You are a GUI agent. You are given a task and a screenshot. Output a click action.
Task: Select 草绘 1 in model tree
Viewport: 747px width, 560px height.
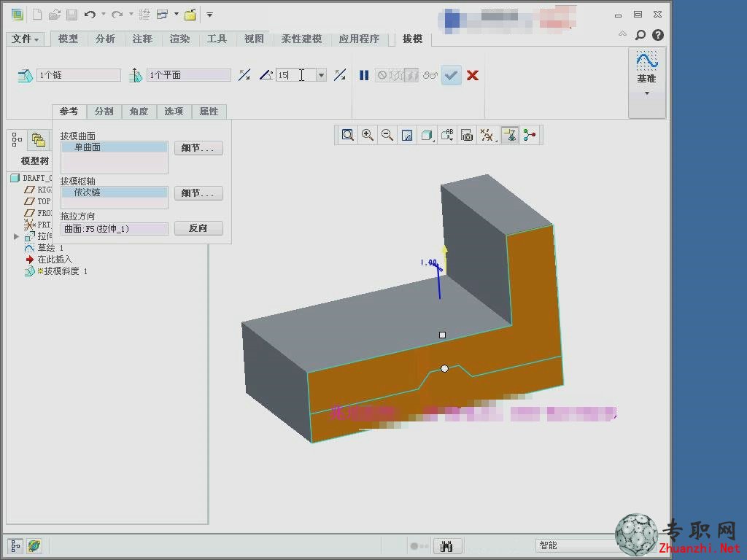pyautogui.click(x=50, y=248)
